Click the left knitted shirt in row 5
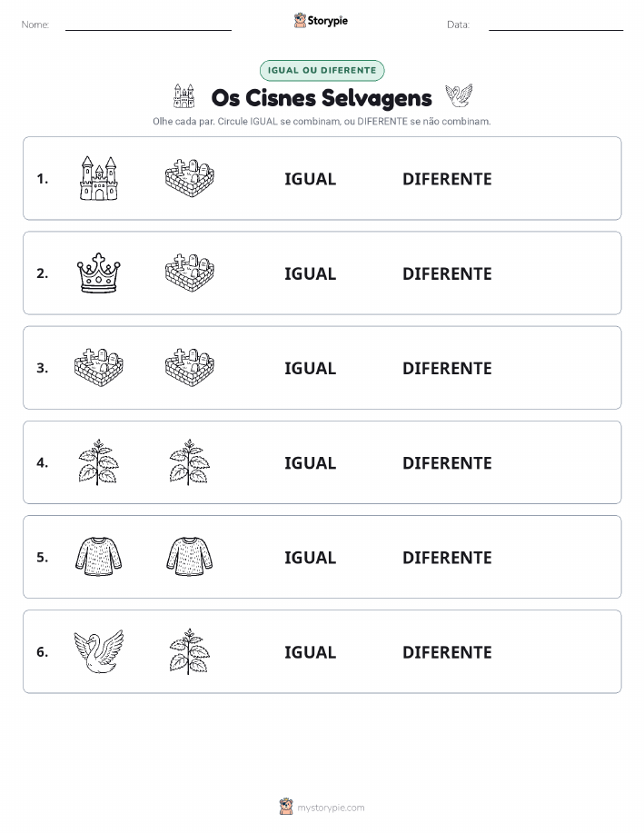Viewport: 644px width, 833px height. [x=98, y=557]
